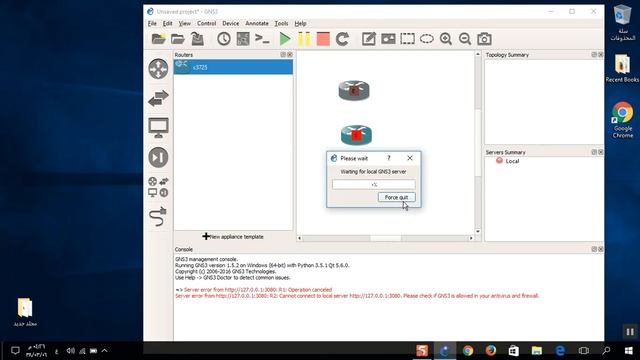
Task: Open the Edit menu
Action: point(167,24)
